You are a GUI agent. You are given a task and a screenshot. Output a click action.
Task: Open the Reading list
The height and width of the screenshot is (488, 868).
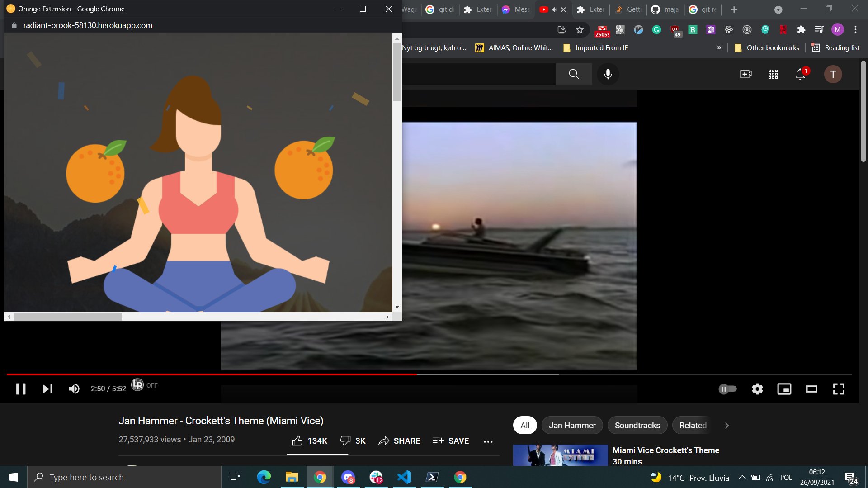[x=835, y=48]
